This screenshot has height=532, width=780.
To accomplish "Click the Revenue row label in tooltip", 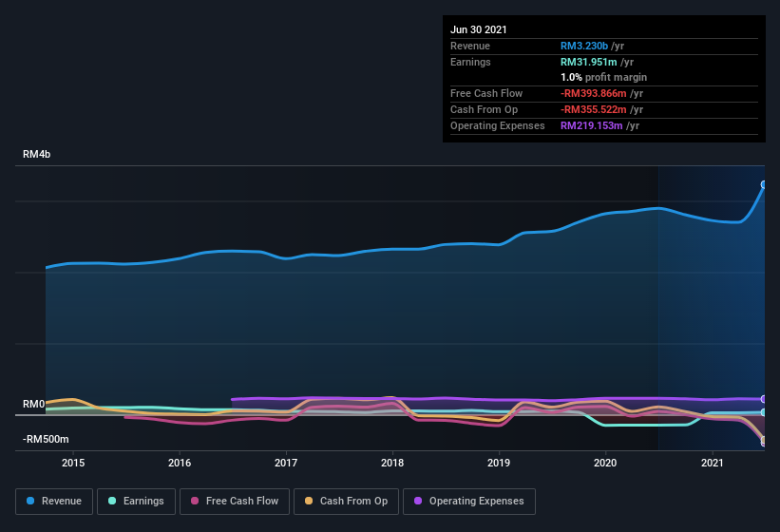I will pyautogui.click(x=470, y=46).
